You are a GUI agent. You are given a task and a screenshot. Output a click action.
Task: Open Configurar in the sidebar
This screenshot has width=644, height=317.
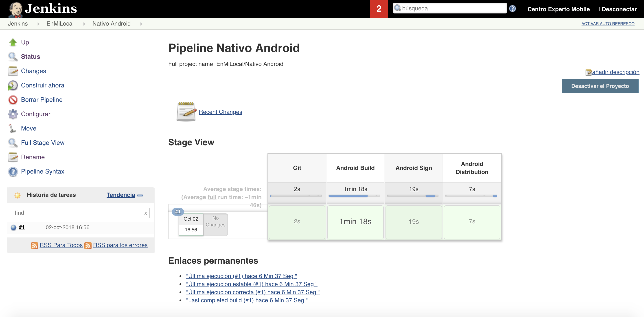(x=36, y=114)
